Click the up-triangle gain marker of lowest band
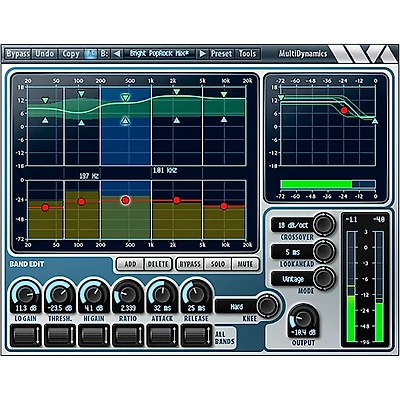This screenshot has width=400, height=400. pyautogui.click(x=45, y=120)
